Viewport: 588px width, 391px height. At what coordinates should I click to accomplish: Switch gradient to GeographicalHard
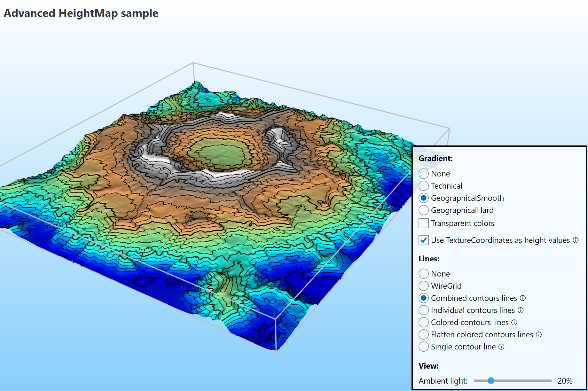(424, 210)
